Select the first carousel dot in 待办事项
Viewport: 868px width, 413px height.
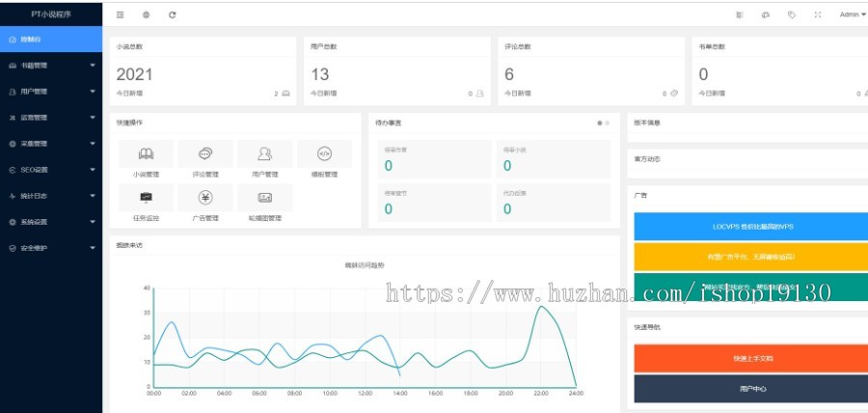coord(600,123)
